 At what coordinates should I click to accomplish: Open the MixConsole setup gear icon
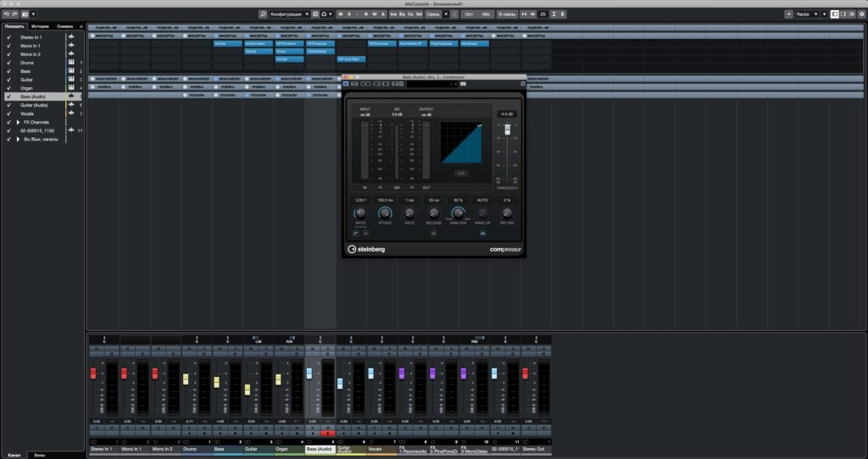pos(861,14)
